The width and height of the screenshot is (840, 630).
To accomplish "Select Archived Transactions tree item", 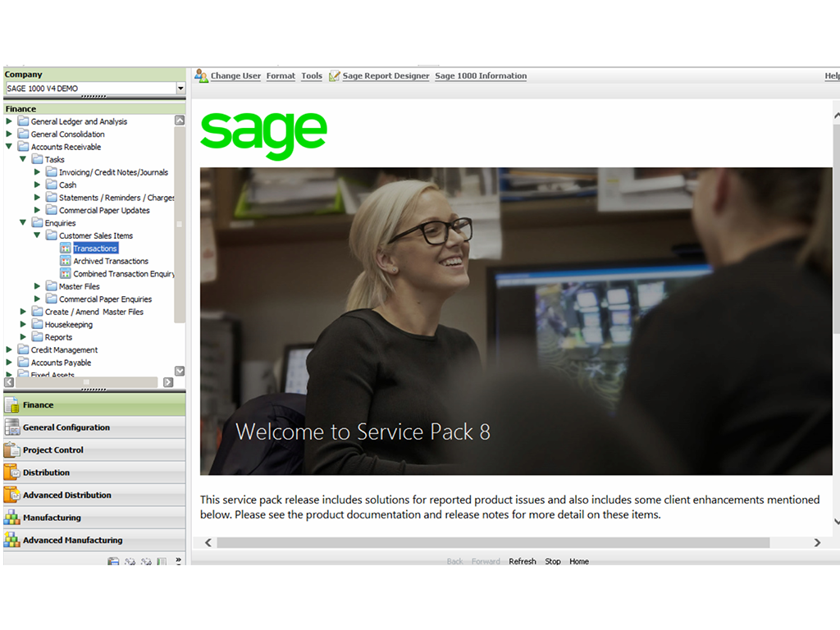I will [111, 261].
